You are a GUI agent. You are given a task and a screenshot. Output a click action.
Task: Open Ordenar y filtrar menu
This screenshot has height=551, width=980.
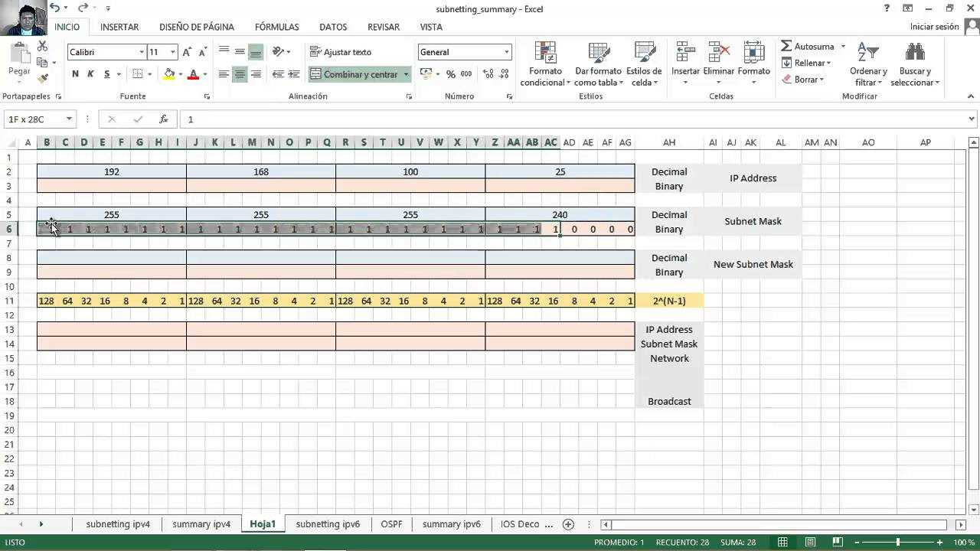[x=868, y=64]
